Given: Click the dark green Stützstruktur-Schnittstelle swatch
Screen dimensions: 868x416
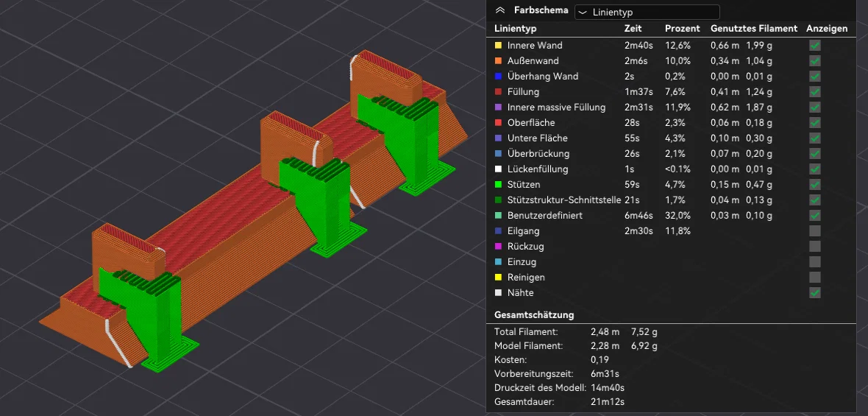Looking at the screenshot, I should click(498, 200).
